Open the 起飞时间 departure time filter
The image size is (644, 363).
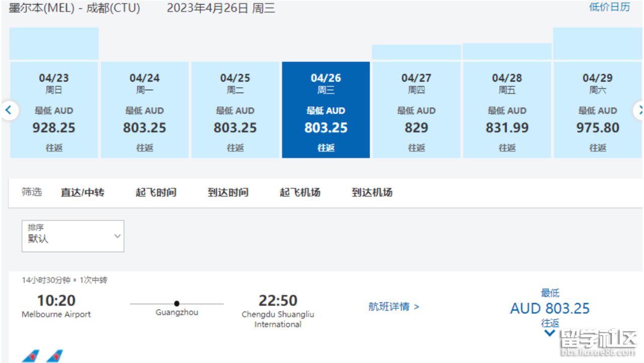click(x=156, y=192)
